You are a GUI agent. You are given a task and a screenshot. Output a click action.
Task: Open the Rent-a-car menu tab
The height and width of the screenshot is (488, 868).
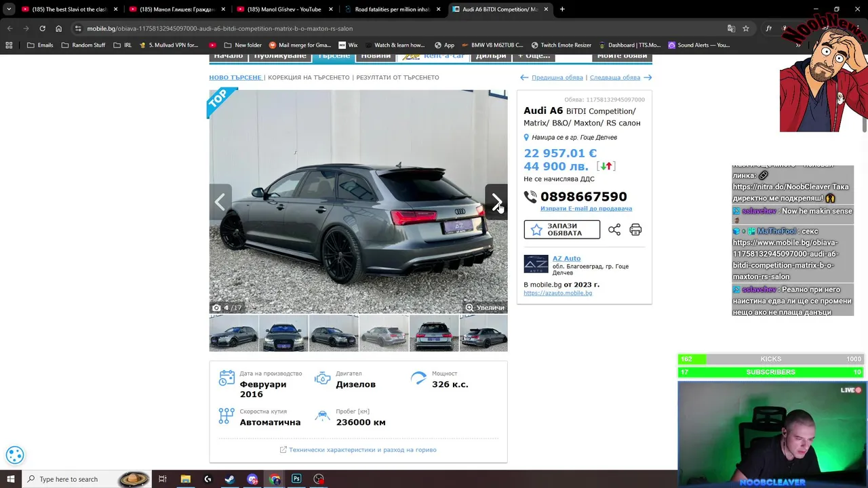433,57
